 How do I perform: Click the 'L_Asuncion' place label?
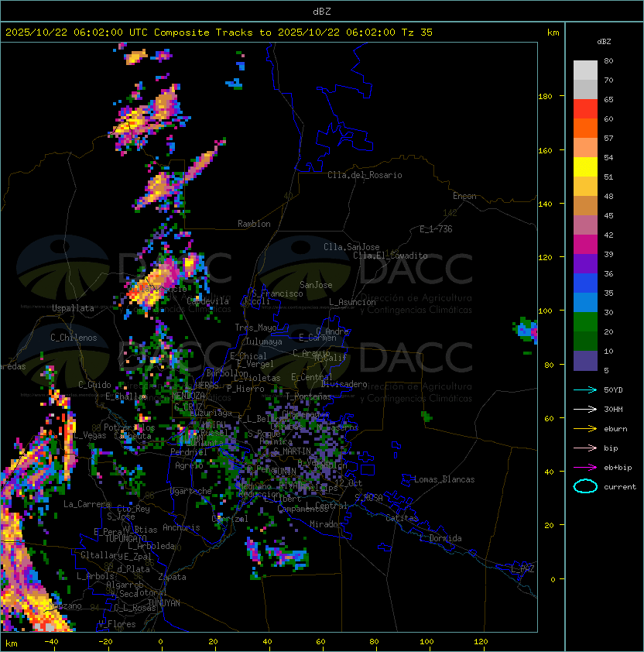(352, 302)
